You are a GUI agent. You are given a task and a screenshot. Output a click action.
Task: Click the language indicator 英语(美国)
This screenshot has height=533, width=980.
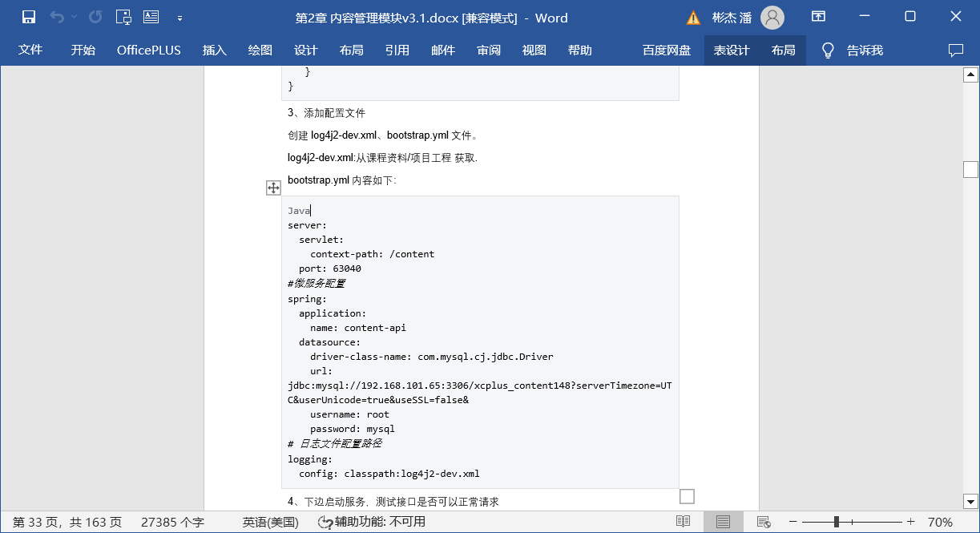click(271, 522)
